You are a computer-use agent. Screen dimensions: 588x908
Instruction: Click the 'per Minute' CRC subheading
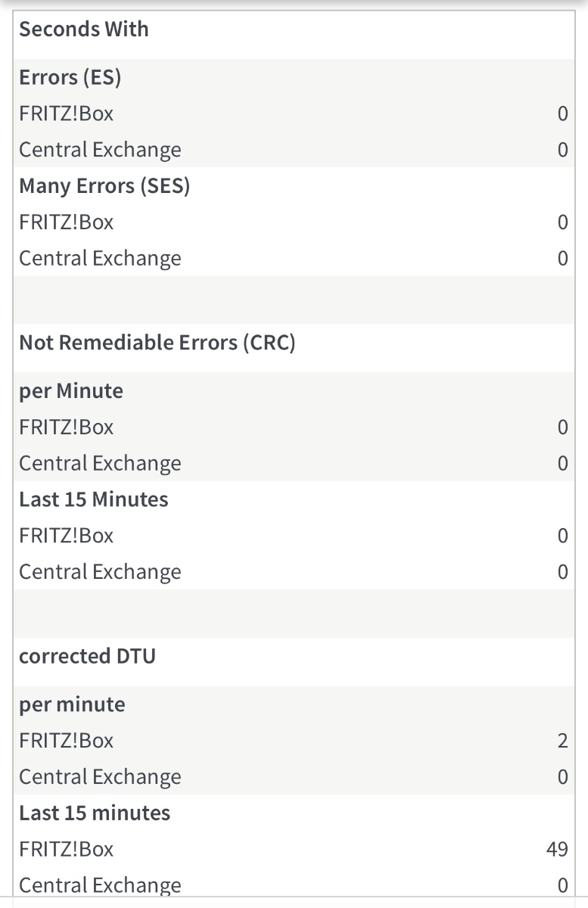click(71, 391)
